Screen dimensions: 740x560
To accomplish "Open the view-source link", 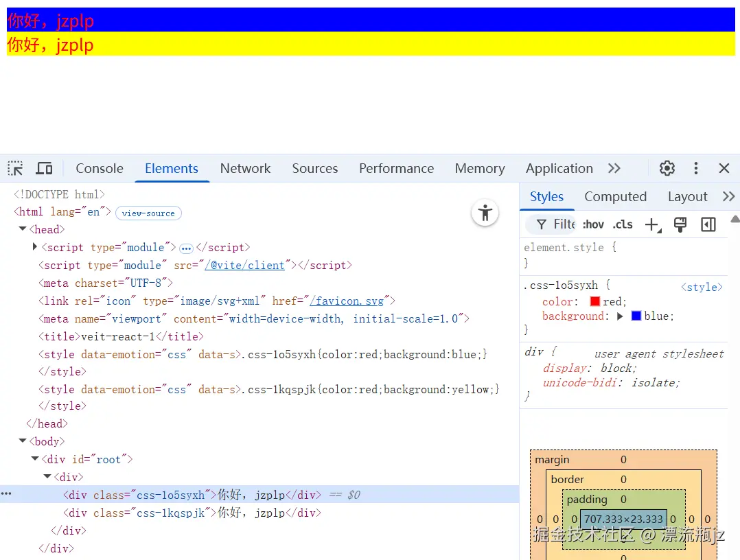I will (148, 213).
